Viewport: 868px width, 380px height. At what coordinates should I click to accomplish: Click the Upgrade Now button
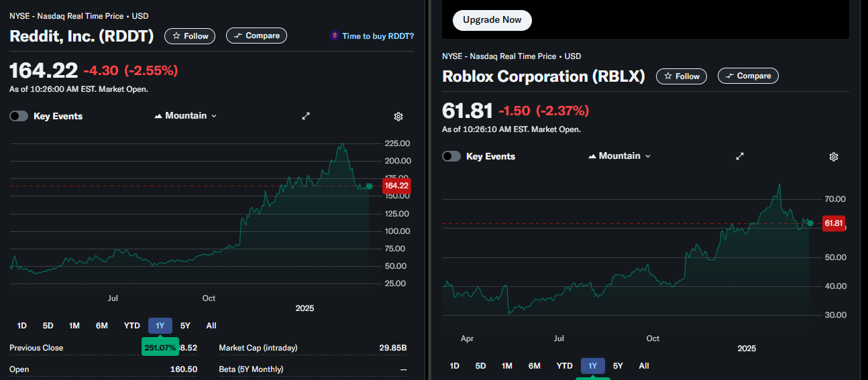tap(492, 20)
